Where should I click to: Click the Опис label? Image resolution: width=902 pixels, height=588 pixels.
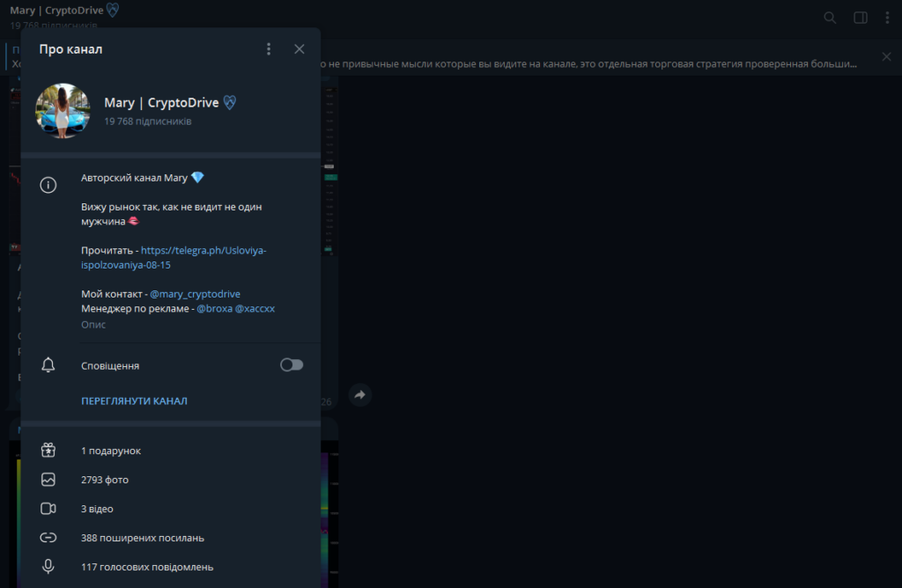point(93,325)
